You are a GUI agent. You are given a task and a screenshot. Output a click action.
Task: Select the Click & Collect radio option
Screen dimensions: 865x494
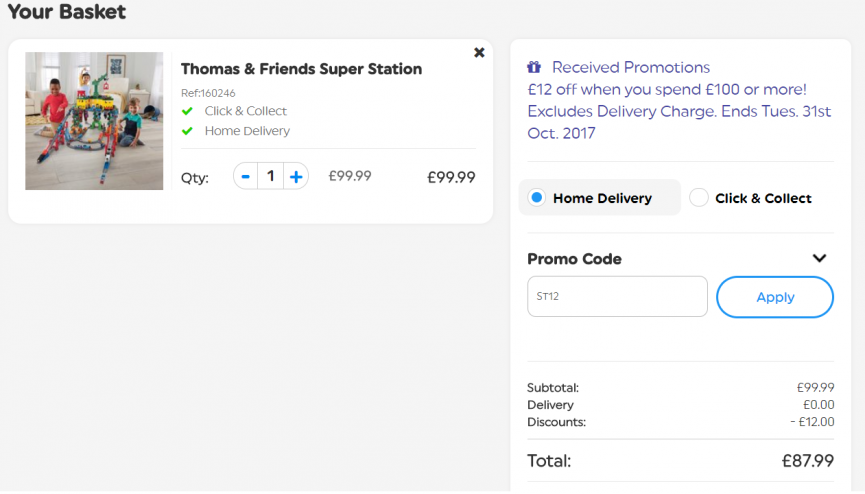point(698,197)
